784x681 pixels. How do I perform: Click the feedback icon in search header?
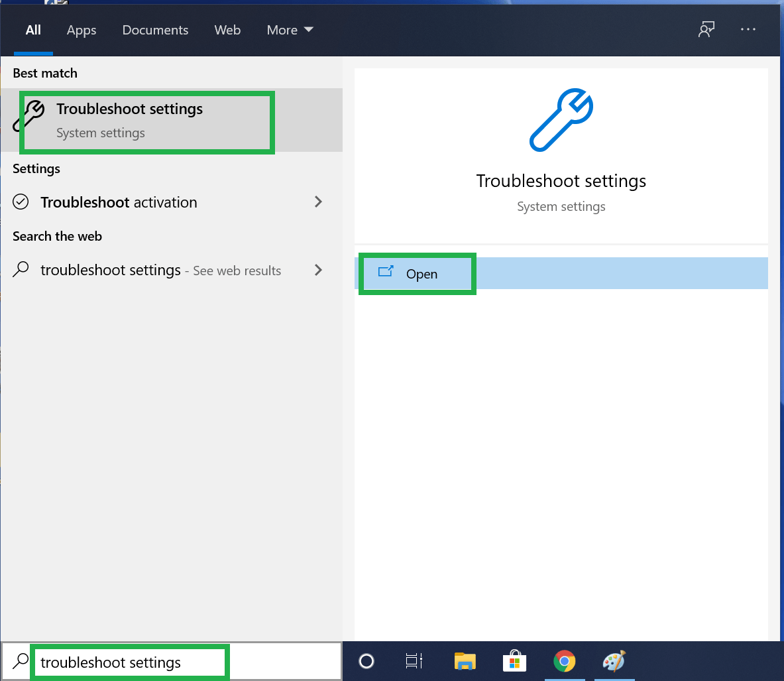point(706,30)
